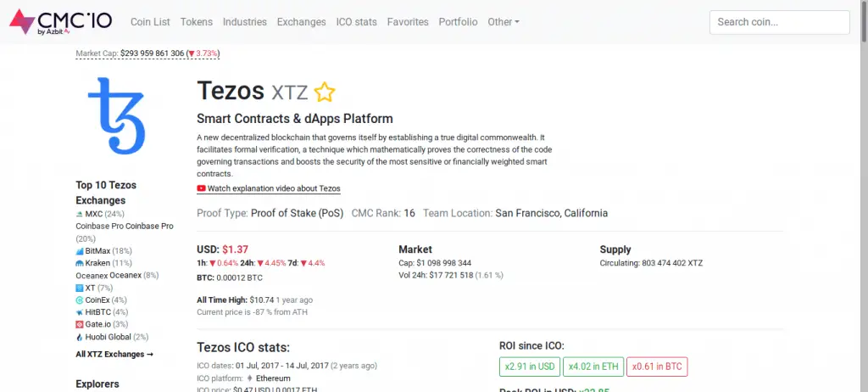
Task: Open the Gate.io exchange icon link
Action: 79,324
